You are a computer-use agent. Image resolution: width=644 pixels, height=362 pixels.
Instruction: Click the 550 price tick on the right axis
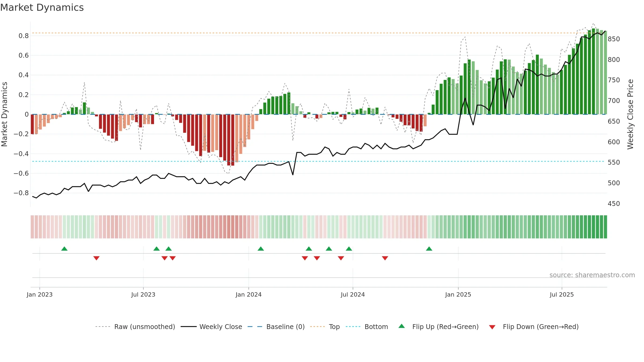coord(614,162)
